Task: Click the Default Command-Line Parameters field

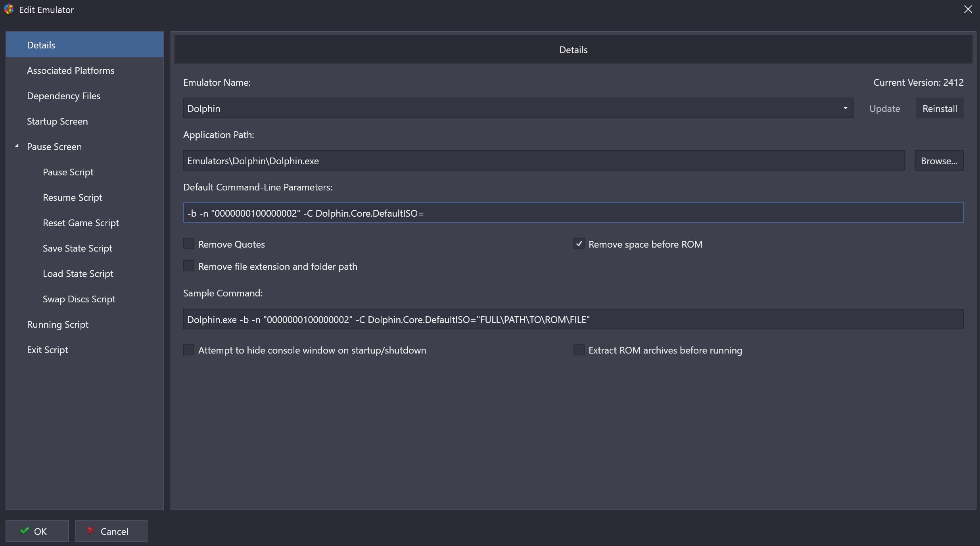Action: pos(573,213)
